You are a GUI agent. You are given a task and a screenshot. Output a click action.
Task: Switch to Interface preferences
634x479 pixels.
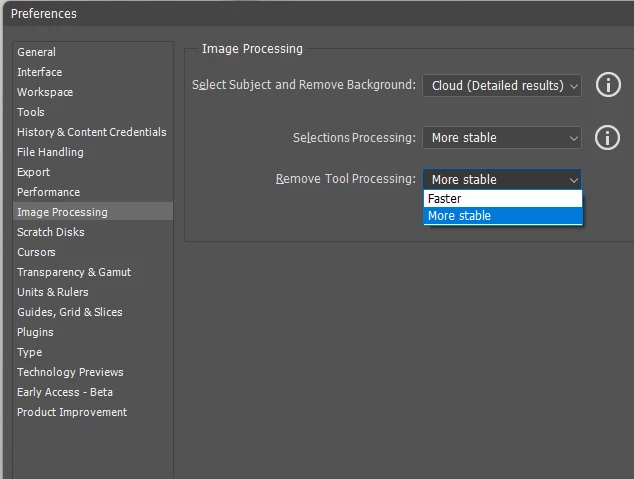tap(40, 72)
